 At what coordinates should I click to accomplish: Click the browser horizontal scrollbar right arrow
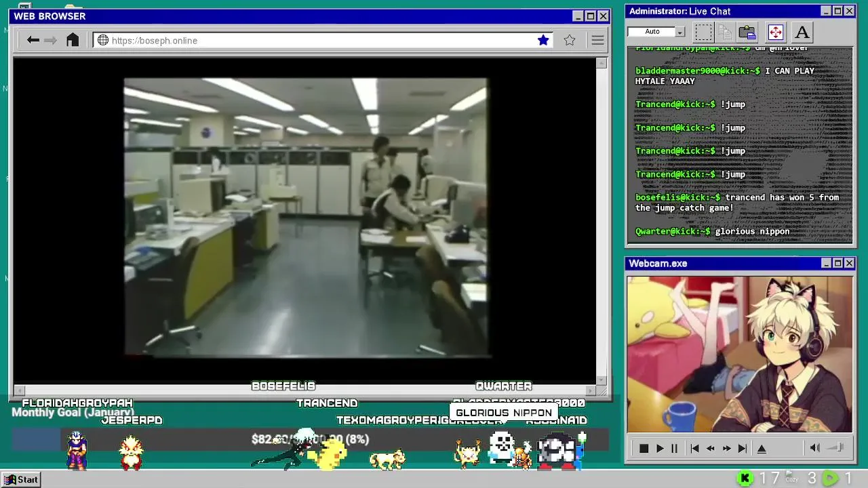(591, 390)
